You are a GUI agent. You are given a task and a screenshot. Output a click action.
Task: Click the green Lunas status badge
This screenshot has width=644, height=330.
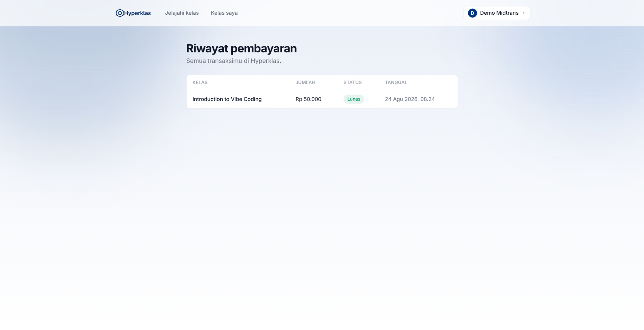(x=354, y=99)
